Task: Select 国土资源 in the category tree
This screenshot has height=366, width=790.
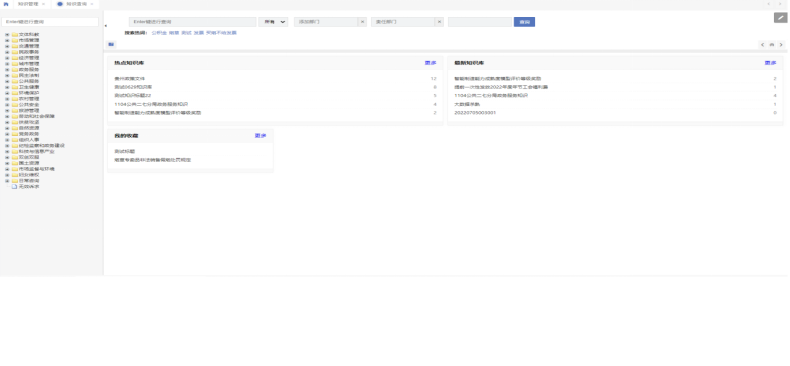Action: (x=29, y=163)
